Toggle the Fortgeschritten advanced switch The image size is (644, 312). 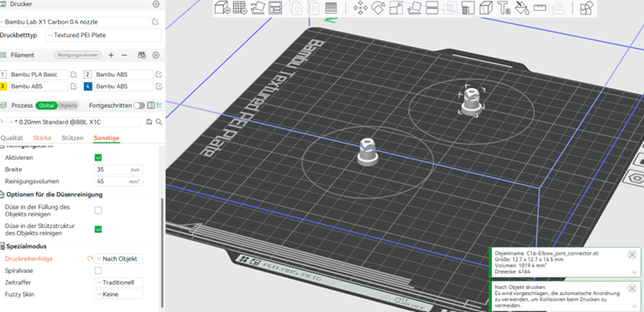pyautogui.click(x=139, y=106)
